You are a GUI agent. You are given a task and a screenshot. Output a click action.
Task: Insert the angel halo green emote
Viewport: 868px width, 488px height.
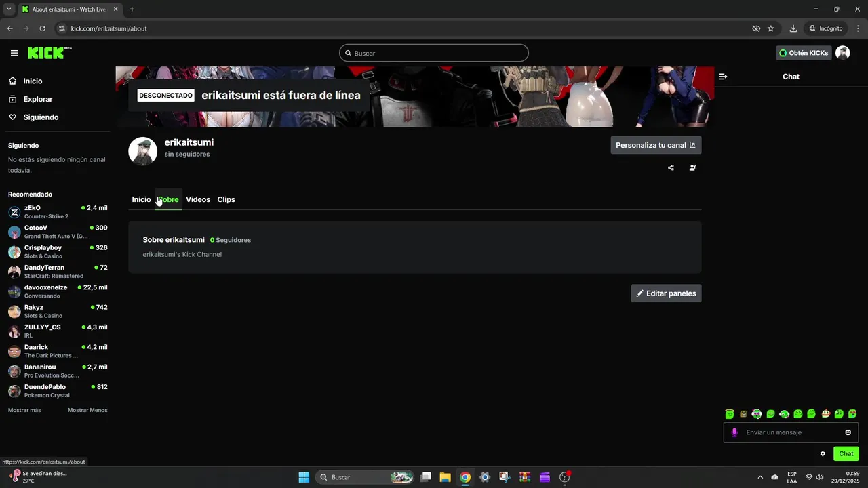coord(730,414)
